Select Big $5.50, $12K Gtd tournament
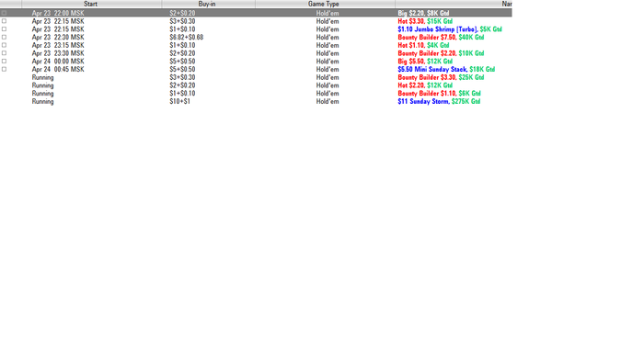The width and height of the screenshot is (644, 362). coord(425,61)
